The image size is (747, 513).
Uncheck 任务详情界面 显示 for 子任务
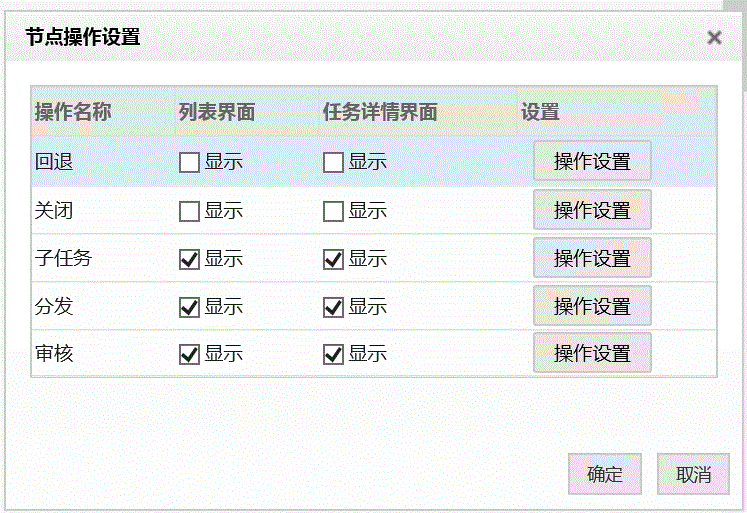click(333, 260)
